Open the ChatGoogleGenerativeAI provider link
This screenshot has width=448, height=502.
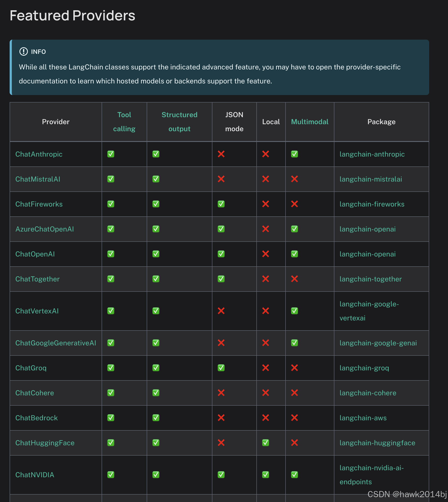56,343
